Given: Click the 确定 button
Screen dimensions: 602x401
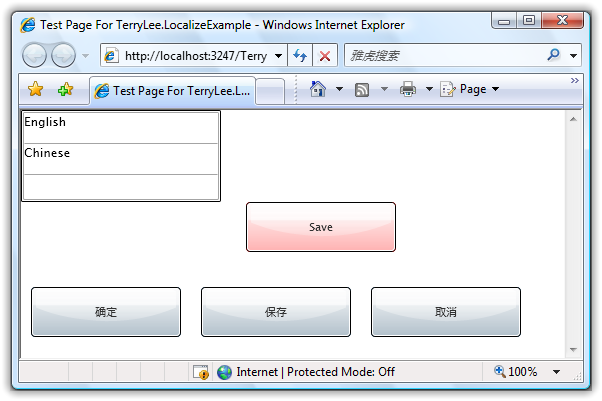Looking at the screenshot, I should pyautogui.click(x=106, y=312).
